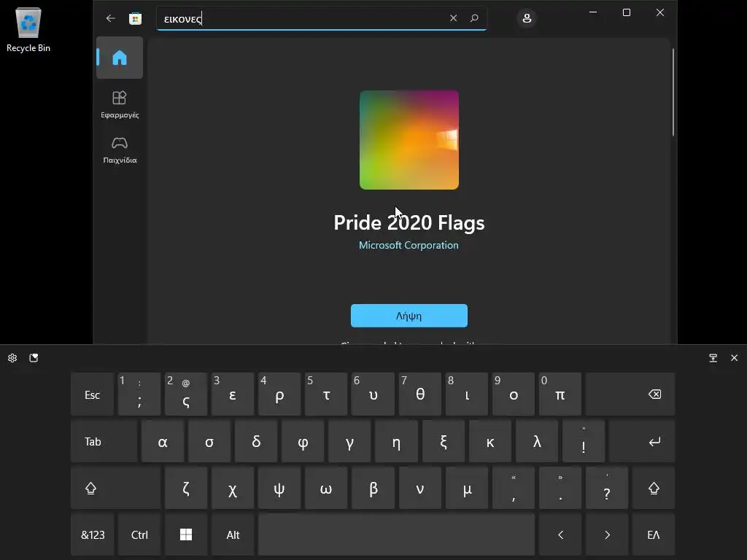Viewport: 747px width, 560px height.
Task: Open the keyboard emoji/clipboard panel icon
Action: click(x=34, y=358)
